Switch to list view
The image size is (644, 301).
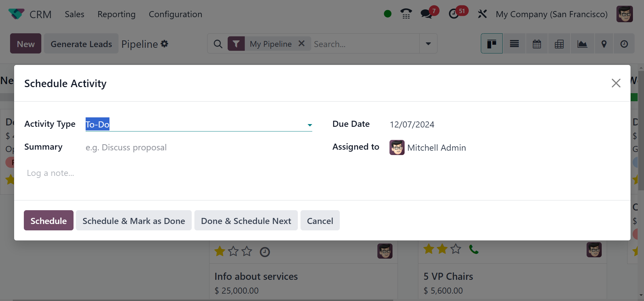click(x=514, y=44)
